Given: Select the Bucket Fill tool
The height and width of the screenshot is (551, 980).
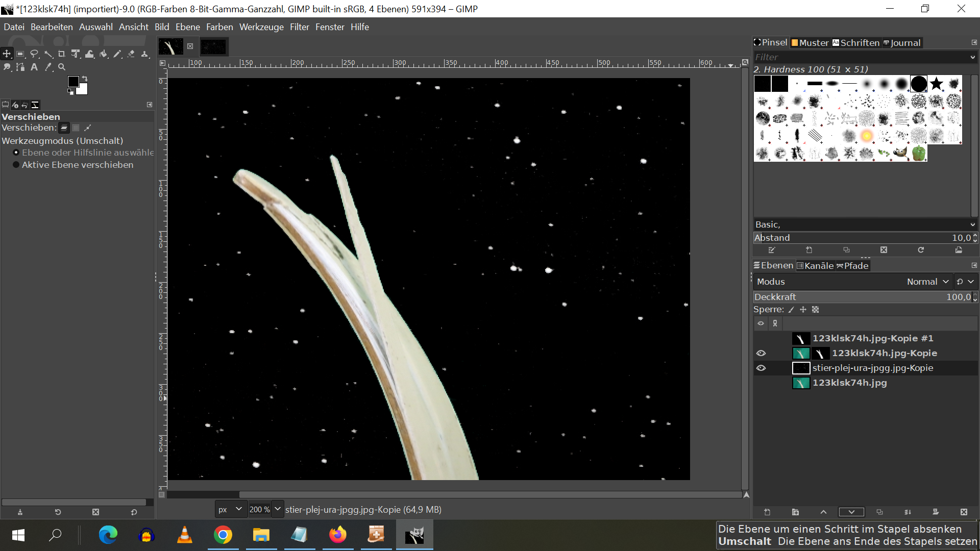Looking at the screenshot, I should (x=104, y=54).
